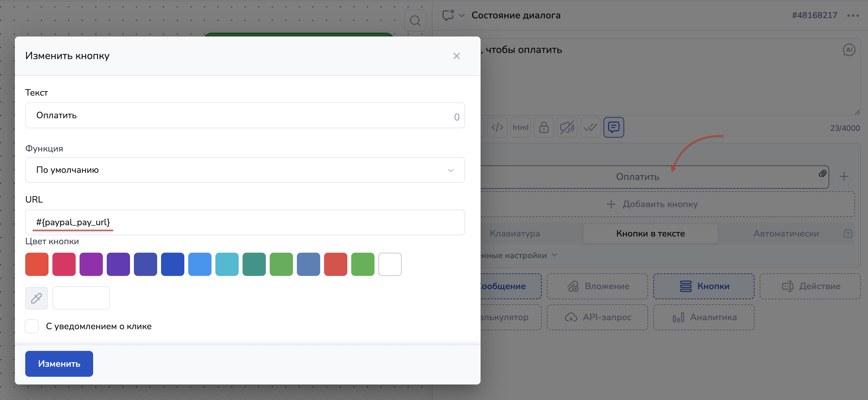The width and height of the screenshot is (868, 400).
Task: Click the URL input field
Action: (x=244, y=222)
